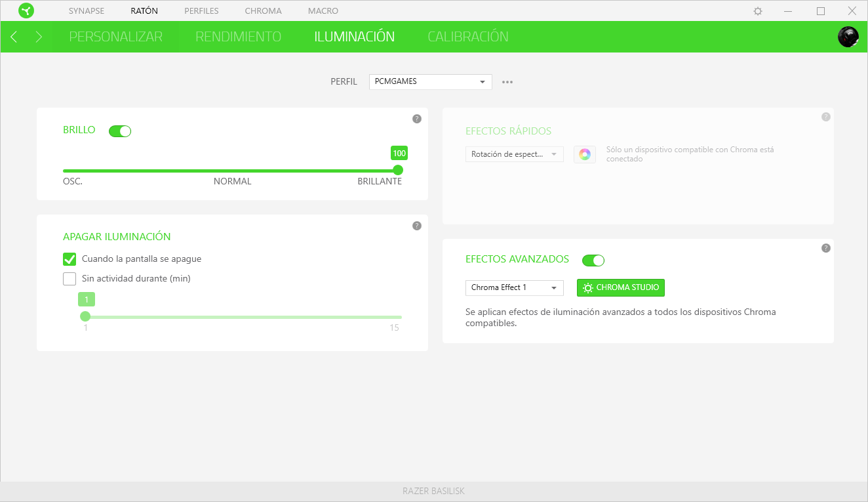The height and width of the screenshot is (502, 868).
Task: Click the brightness slider handle at 100
Action: point(398,170)
